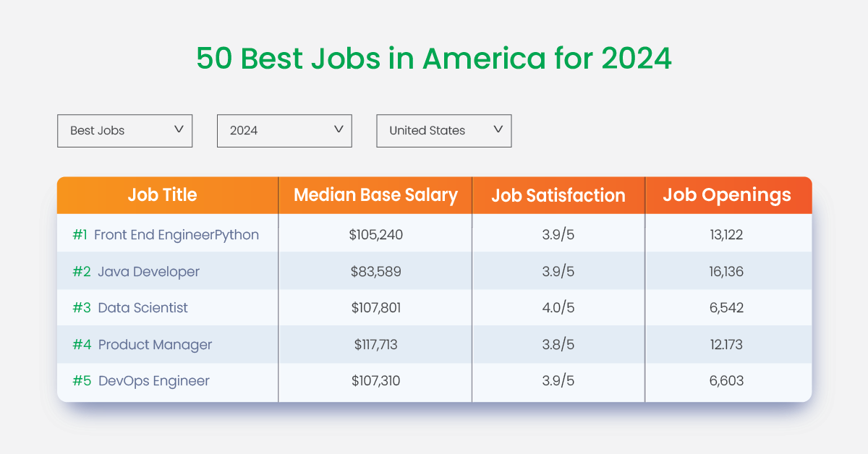
Task: Sort by the Job Openings header
Action: 728,195
